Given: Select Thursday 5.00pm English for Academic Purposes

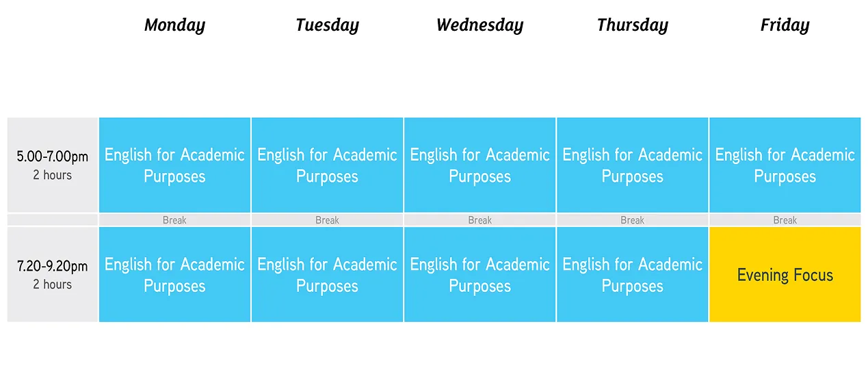Looking at the screenshot, I should (x=632, y=165).
